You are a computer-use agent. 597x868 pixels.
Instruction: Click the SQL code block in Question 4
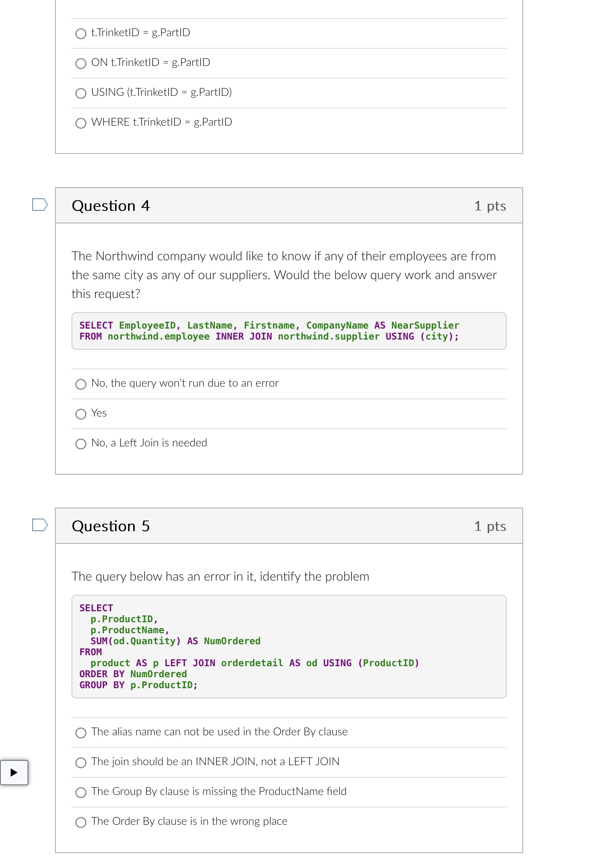pos(289,331)
